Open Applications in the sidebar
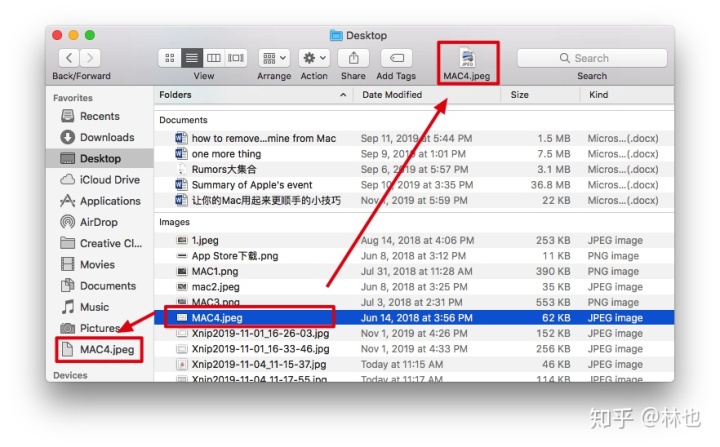 (x=100, y=201)
